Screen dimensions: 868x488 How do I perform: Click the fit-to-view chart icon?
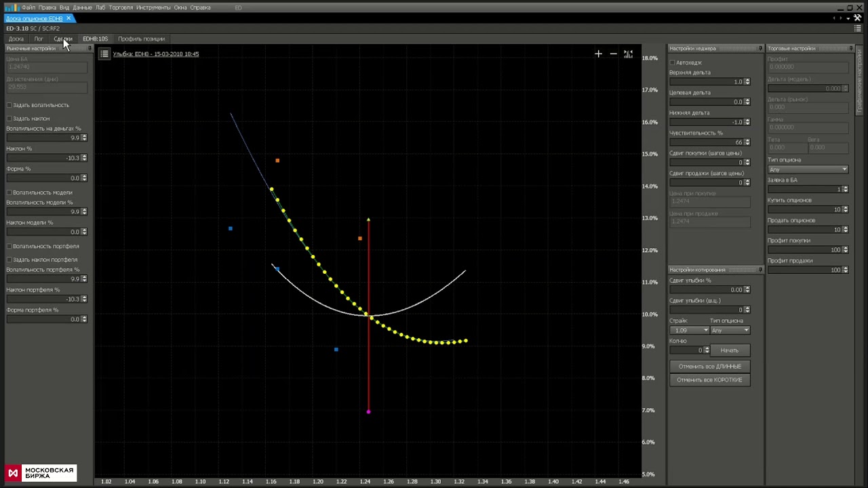(628, 54)
